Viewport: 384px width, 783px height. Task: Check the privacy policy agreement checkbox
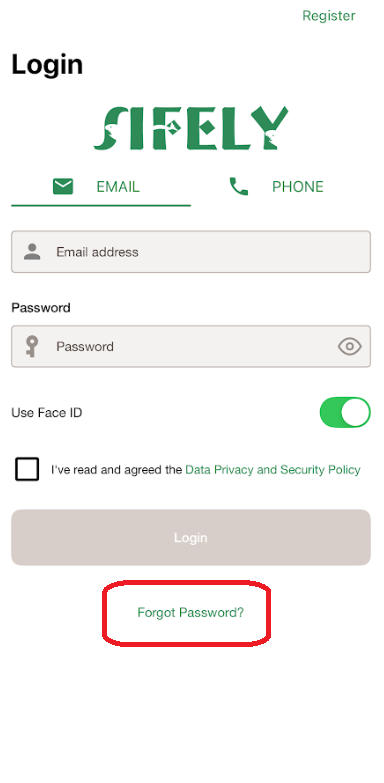pos(27,469)
